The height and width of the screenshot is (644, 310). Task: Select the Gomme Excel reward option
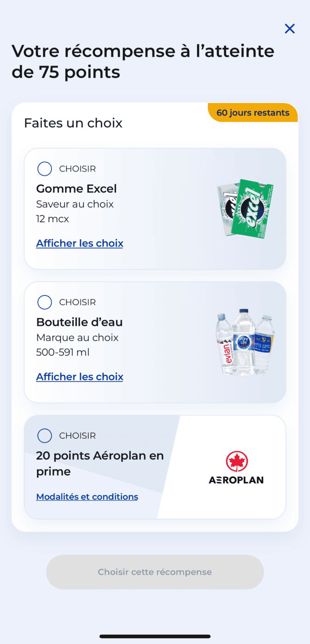[45, 169]
